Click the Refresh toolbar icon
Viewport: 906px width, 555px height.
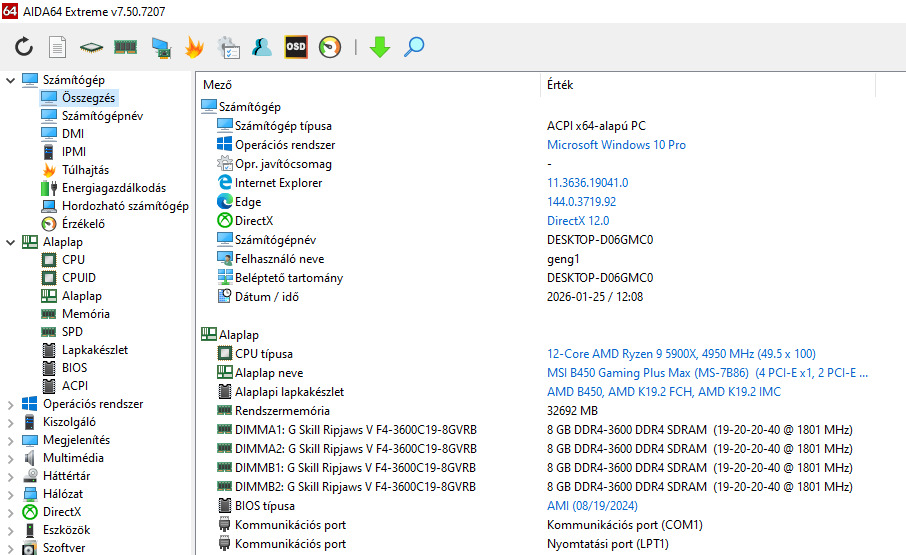coord(24,47)
